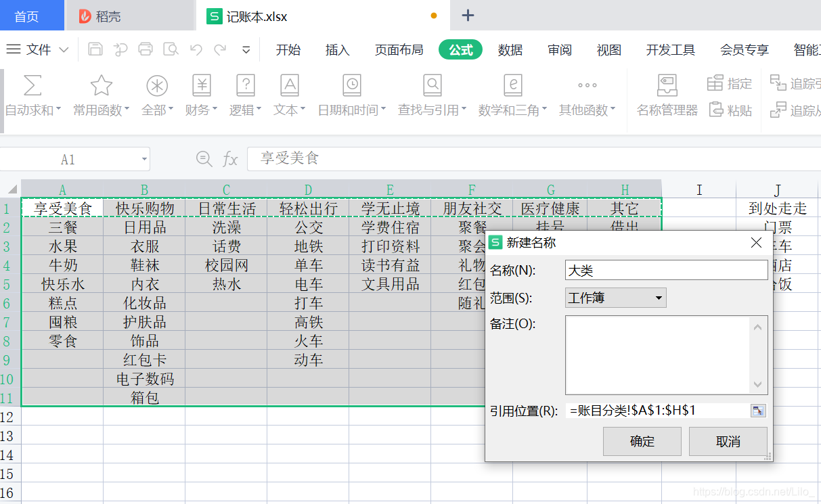Switch to the 页面布局 ribbon tab
The image size is (821, 504).
tap(399, 50)
